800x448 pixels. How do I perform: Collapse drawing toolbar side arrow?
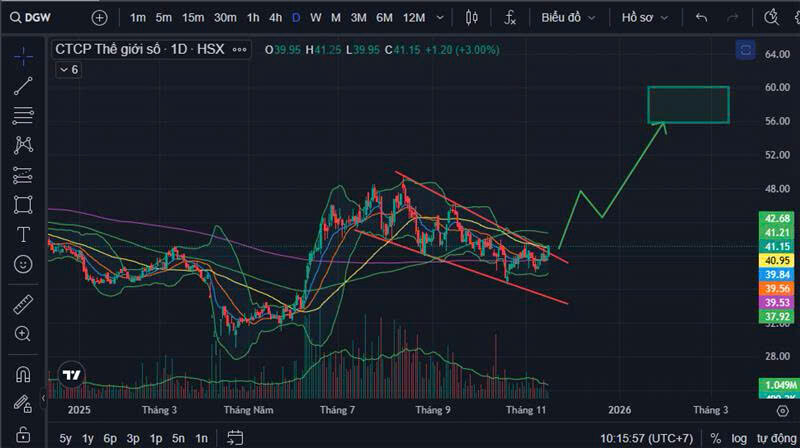click(x=43, y=397)
